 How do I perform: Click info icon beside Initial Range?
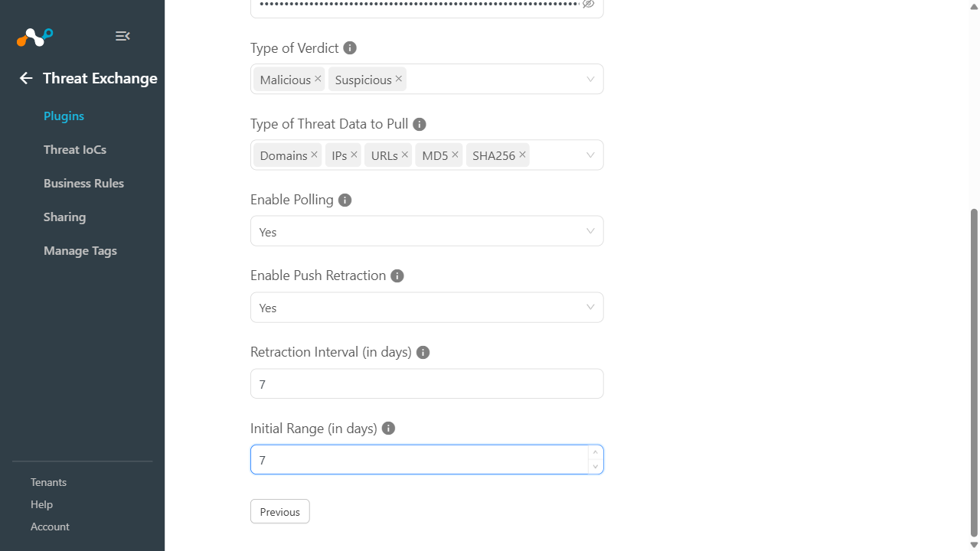coord(388,429)
